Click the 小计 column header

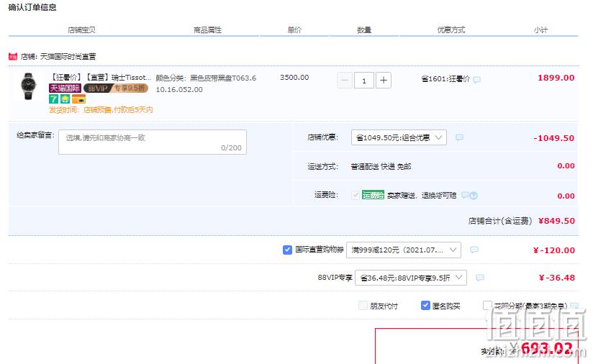coord(540,30)
